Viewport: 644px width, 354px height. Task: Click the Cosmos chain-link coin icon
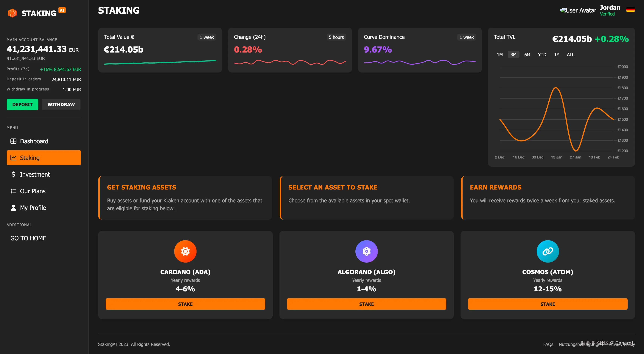point(547,251)
